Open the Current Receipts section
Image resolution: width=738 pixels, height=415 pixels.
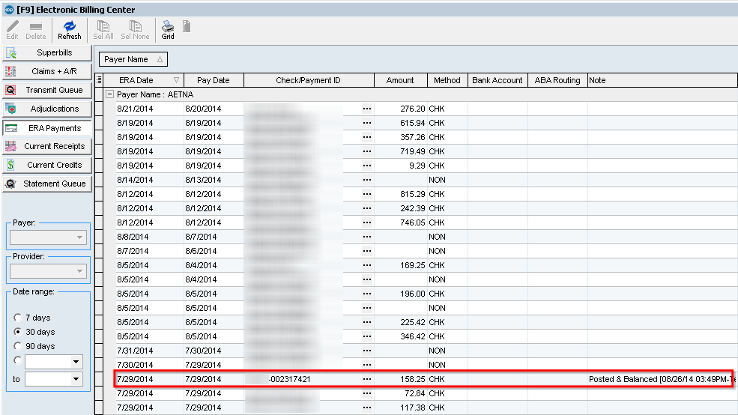(47, 146)
